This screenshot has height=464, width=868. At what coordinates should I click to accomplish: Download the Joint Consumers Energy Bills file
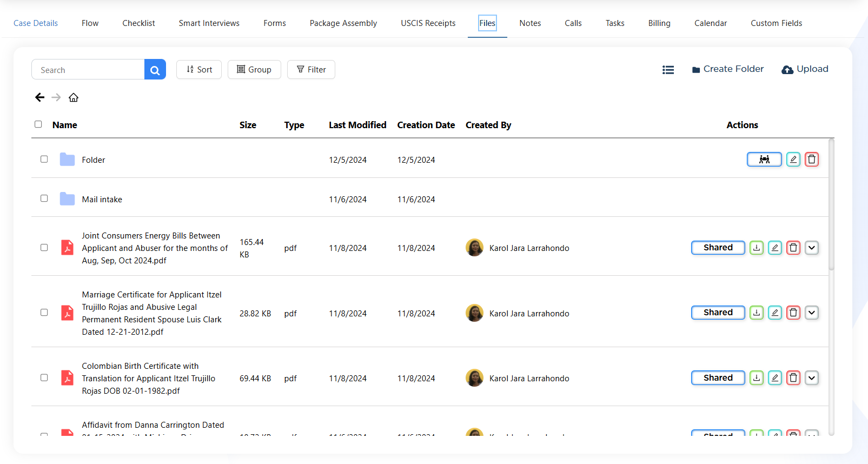tap(757, 248)
